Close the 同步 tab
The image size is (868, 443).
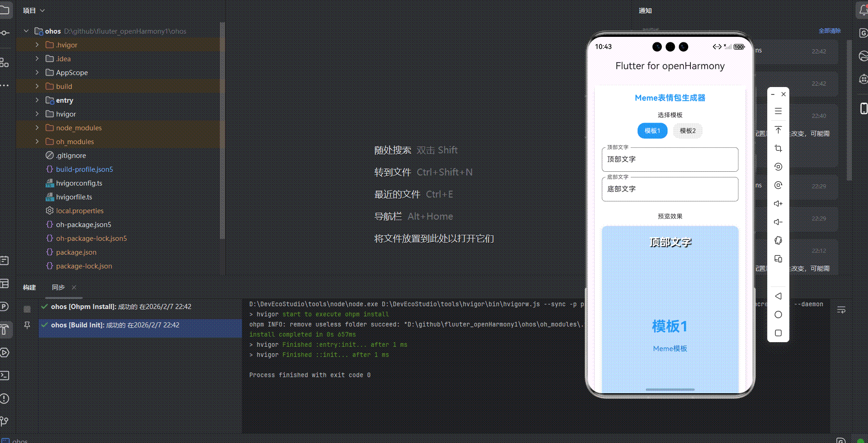(x=74, y=287)
